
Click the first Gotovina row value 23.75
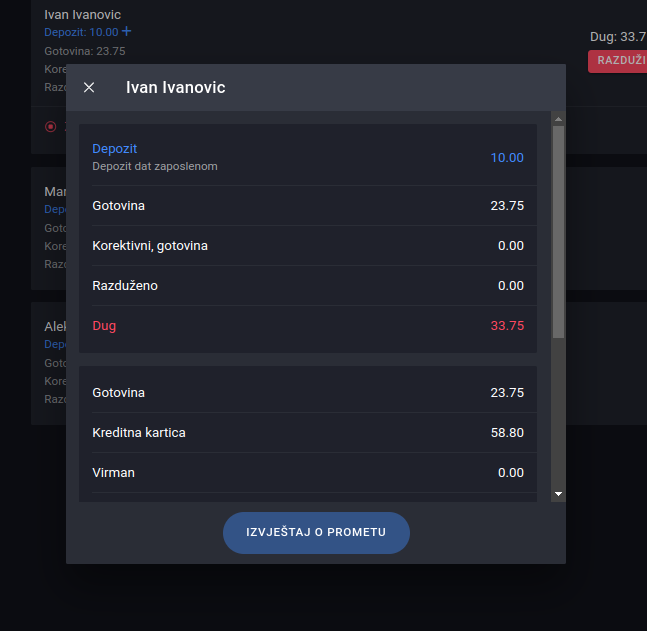point(507,206)
